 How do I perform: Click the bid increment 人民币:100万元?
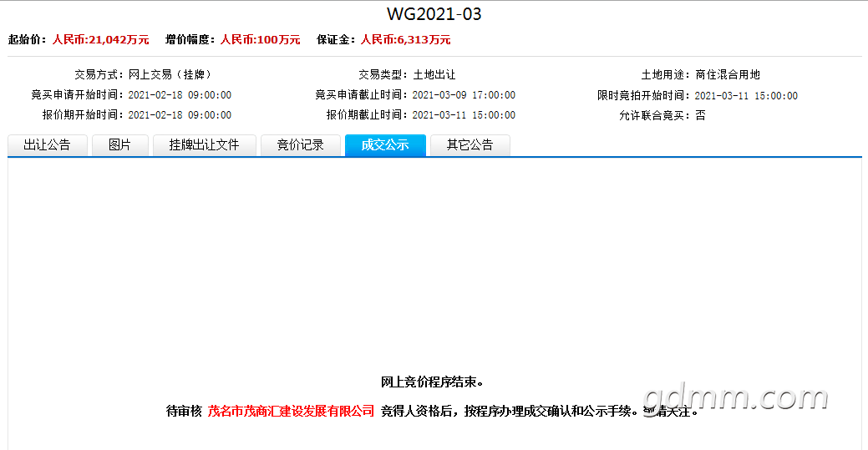click(260, 39)
